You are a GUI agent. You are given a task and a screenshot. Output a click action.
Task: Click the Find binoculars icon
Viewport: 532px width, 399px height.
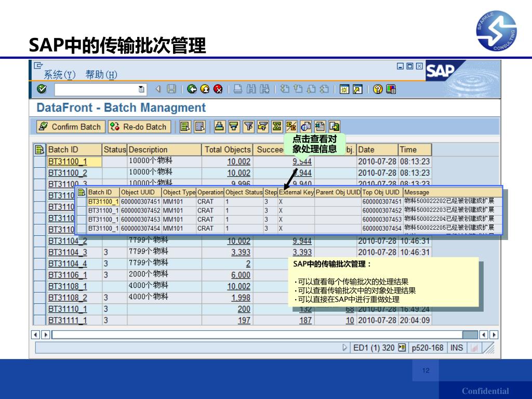point(251,89)
